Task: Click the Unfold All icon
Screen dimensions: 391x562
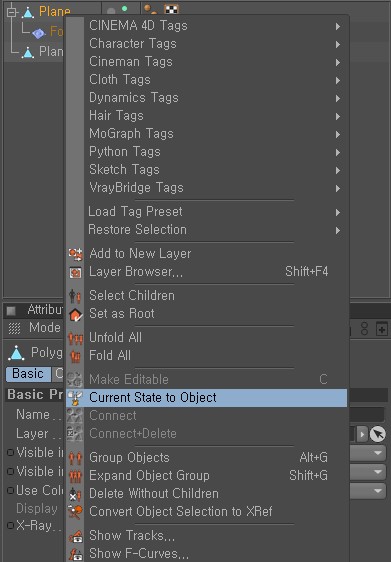Action: pos(75,338)
